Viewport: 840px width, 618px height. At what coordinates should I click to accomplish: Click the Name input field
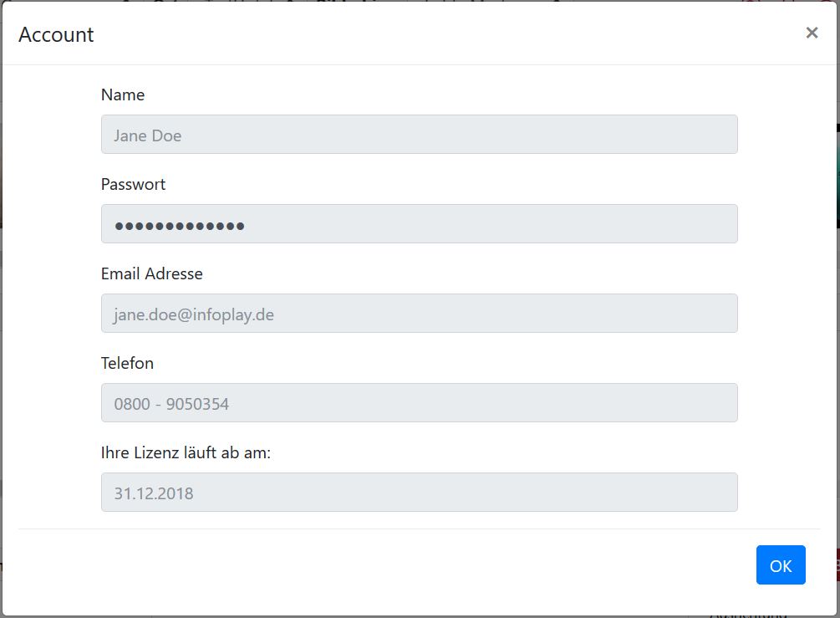(419, 135)
